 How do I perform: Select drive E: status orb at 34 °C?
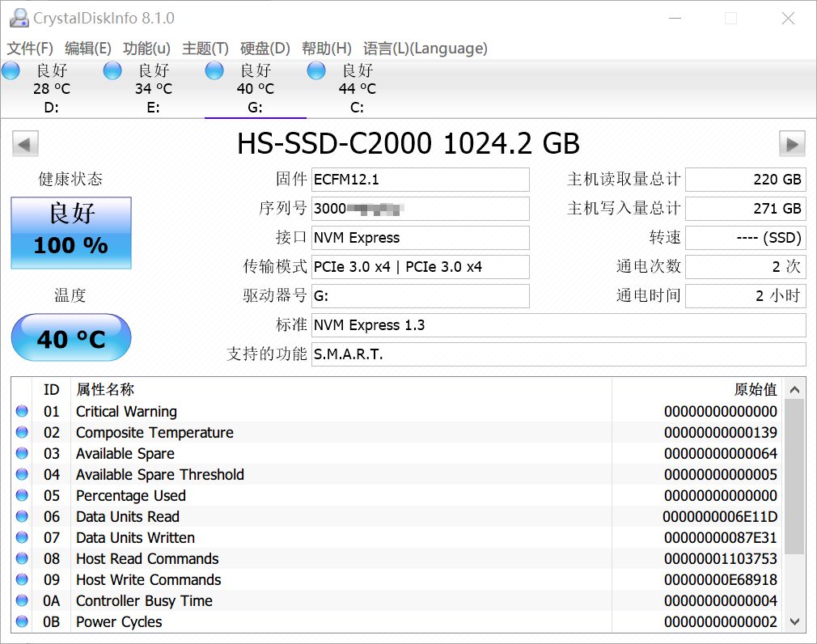[113, 71]
